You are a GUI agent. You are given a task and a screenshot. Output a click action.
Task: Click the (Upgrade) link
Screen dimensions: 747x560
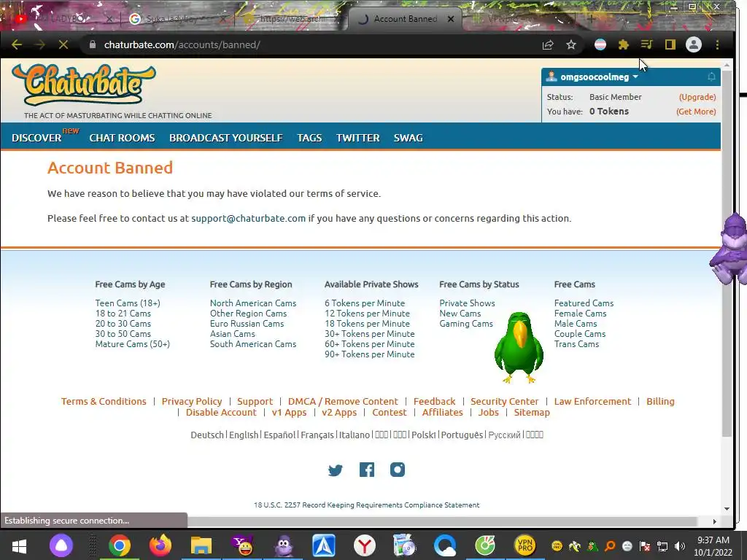tap(697, 97)
